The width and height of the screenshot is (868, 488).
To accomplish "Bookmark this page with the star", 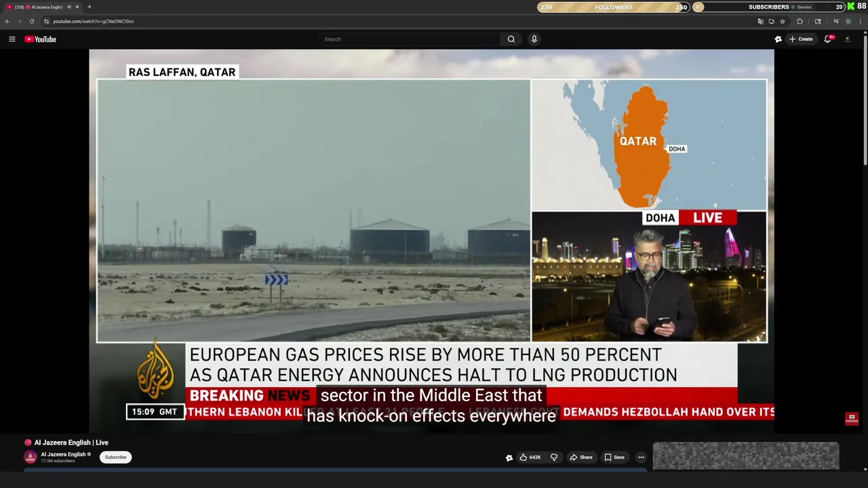I will tap(782, 21).
